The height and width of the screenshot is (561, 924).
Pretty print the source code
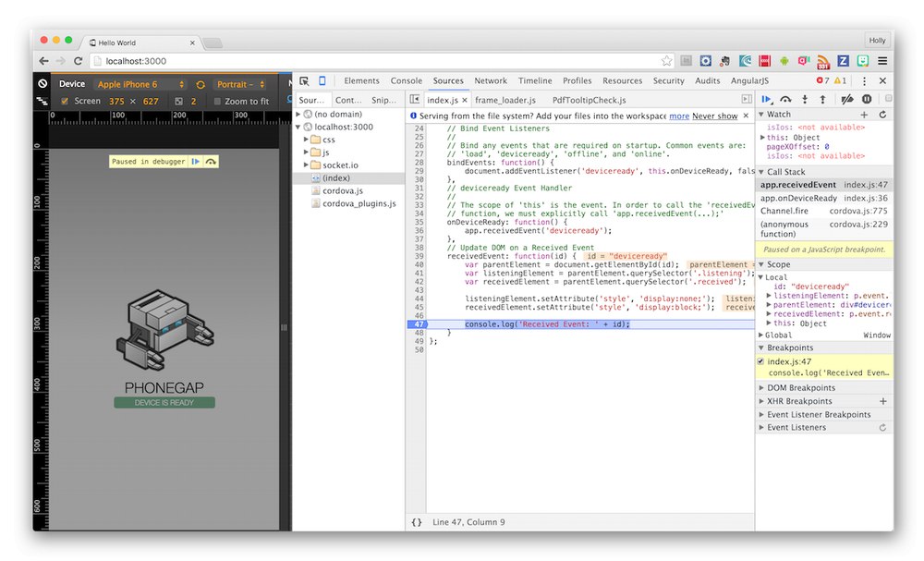(x=417, y=522)
